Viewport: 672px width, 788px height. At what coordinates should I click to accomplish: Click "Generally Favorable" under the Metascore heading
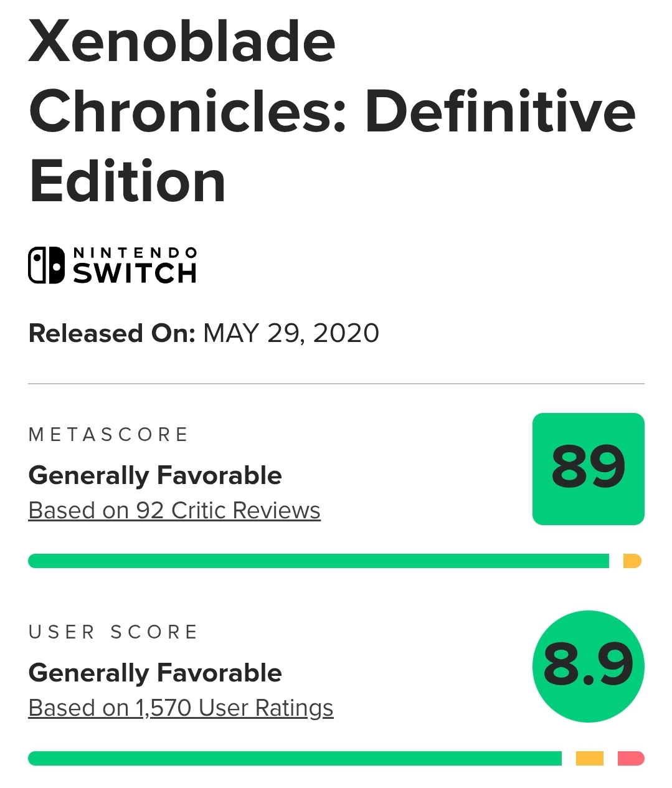click(155, 475)
